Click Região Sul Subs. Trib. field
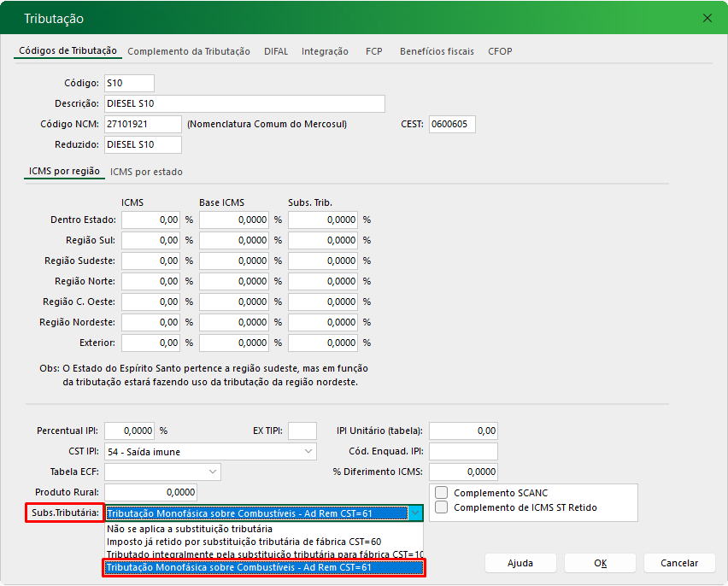This screenshot has height=586, width=728. pyautogui.click(x=323, y=240)
